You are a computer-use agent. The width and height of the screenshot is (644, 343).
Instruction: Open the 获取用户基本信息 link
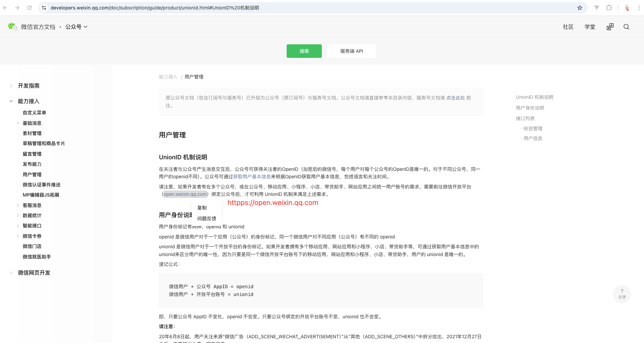[252, 177]
